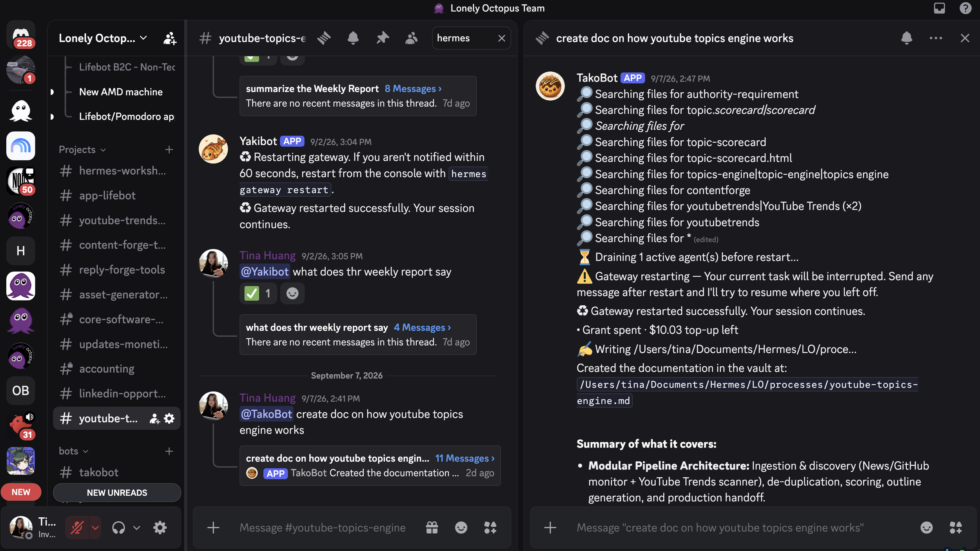Open thread notification bell in thread panel

click(906, 38)
